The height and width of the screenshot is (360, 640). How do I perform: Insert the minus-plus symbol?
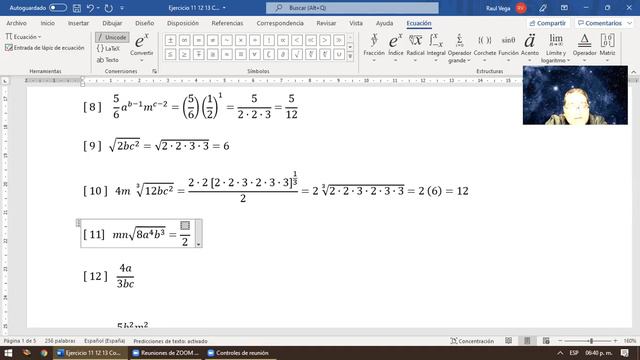coord(198,54)
